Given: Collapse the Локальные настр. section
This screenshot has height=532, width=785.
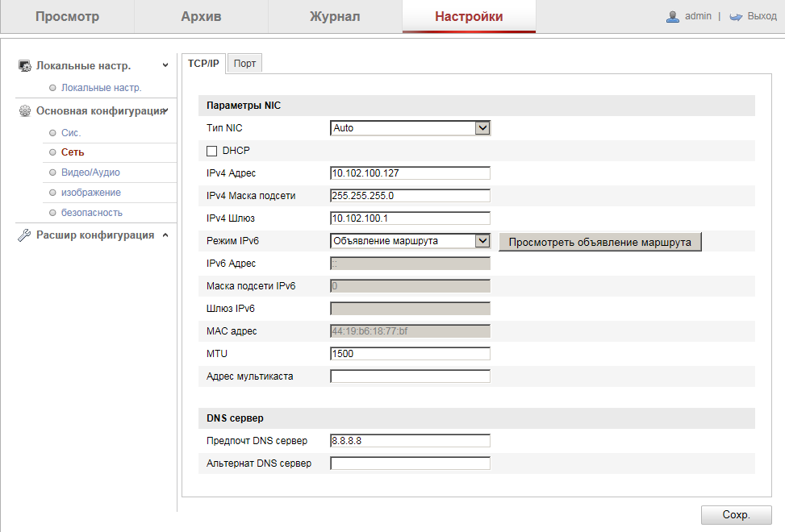Looking at the screenshot, I should (x=165, y=65).
